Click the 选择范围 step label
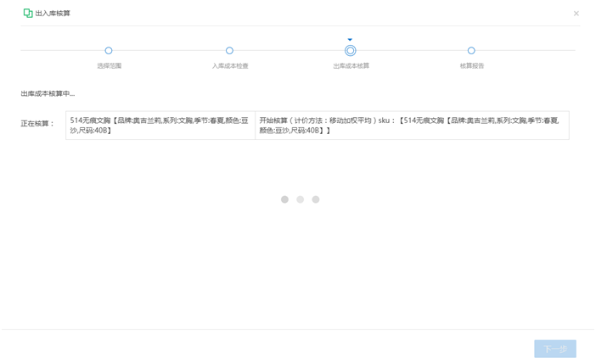 click(x=109, y=65)
